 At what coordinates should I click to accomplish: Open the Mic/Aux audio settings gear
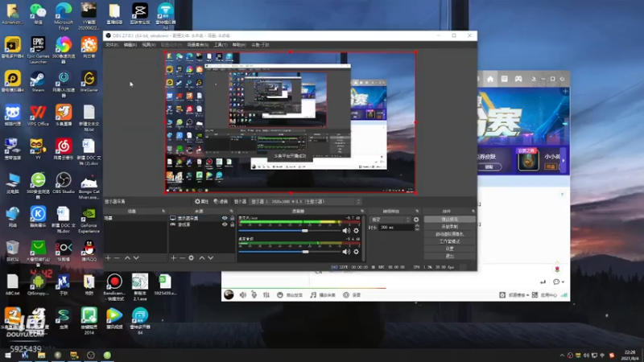click(356, 231)
